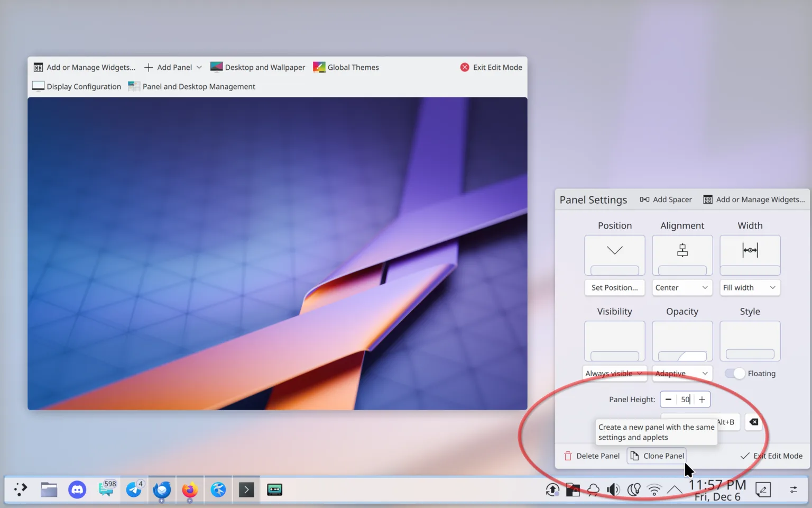
Task: Show hidden system tray icons arrow
Action: [x=674, y=489]
